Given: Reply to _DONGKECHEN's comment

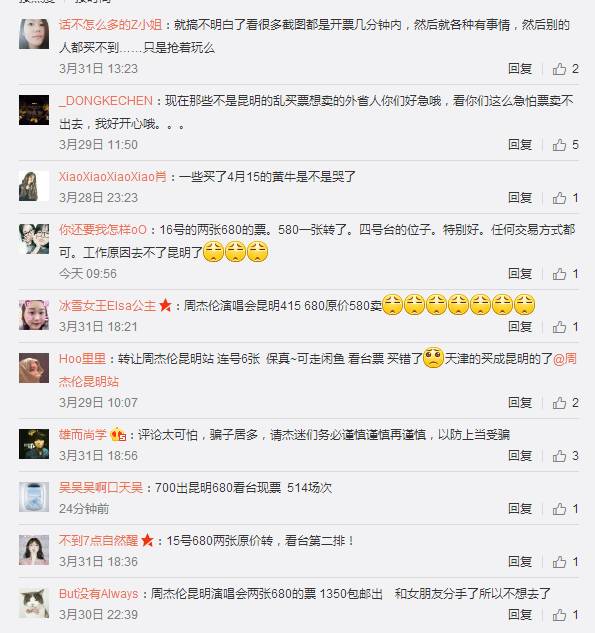Looking at the screenshot, I should point(520,145).
